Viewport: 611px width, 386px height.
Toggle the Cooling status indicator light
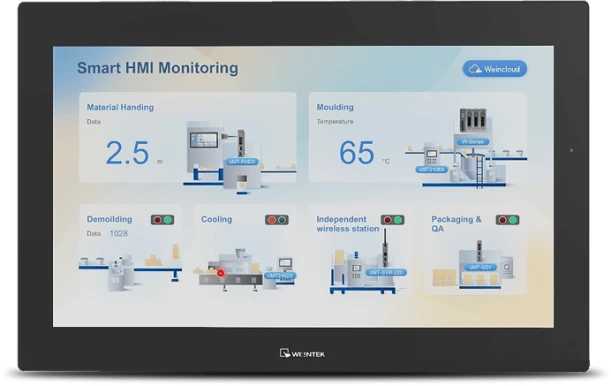coord(277,220)
